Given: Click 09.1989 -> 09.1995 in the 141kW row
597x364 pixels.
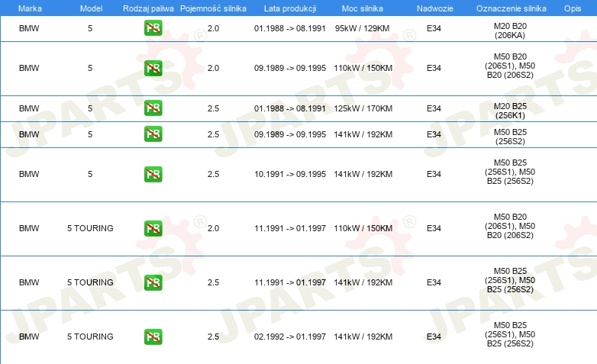Looking at the screenshot, I should click(x=290, y=134).
